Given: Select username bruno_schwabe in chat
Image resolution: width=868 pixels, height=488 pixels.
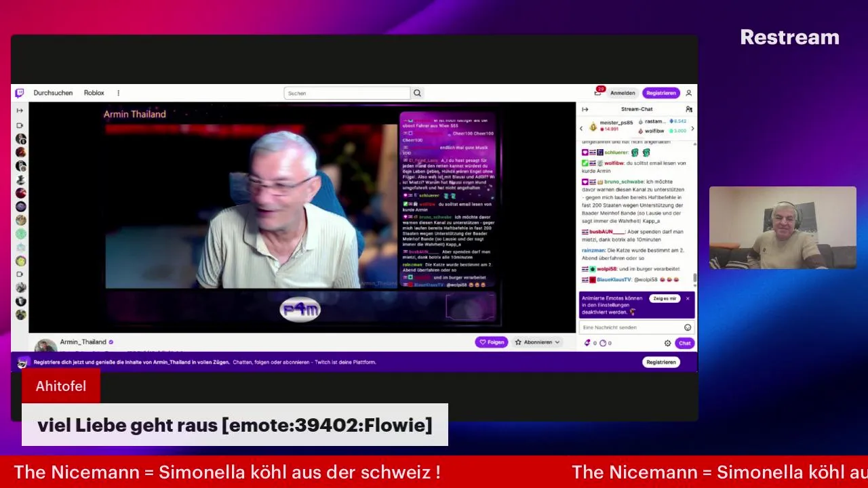Looking at the screenshot, I should coord(623,182).
